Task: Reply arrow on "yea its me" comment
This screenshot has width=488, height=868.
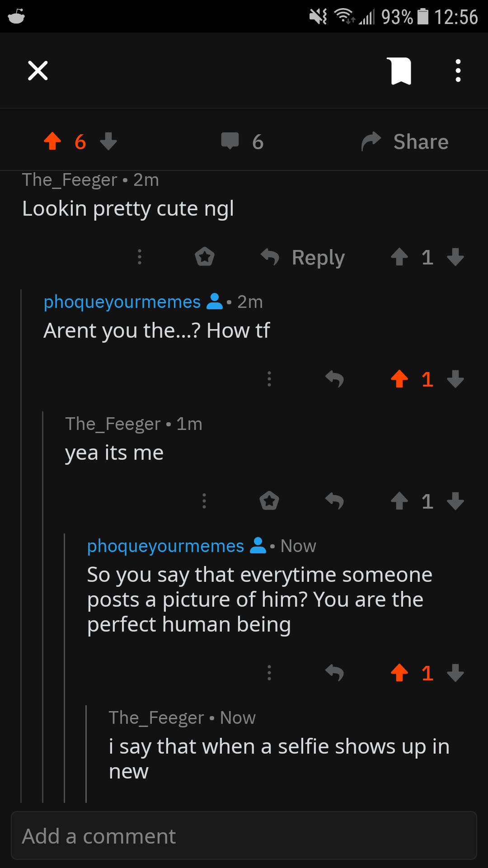Action: pyautogui.click(x=334, y=501)
